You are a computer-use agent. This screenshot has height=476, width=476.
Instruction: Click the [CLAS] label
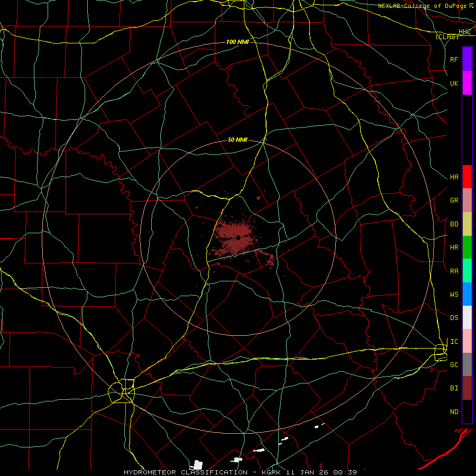coord(447,36)
